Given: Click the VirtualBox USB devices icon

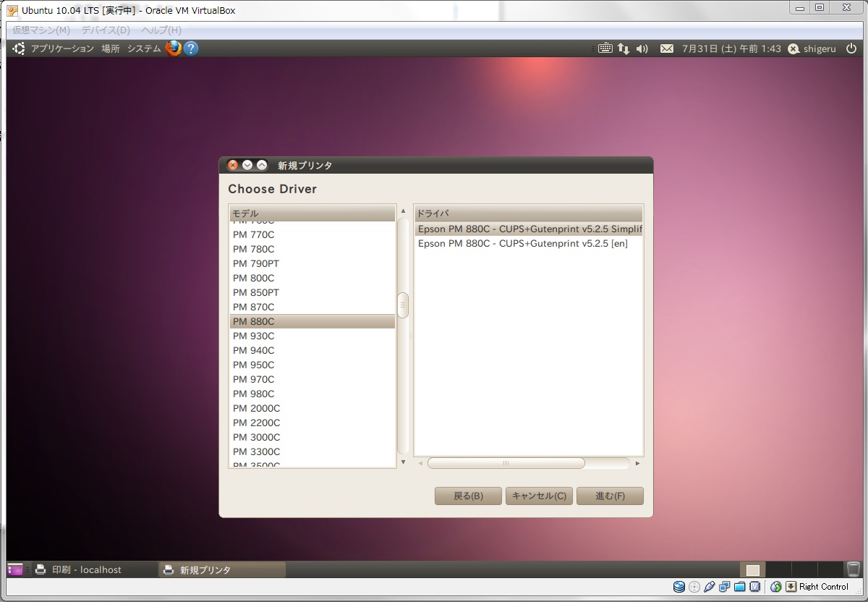Looking at the screenshot, I should pyautogui.click(x=710, y=587).
